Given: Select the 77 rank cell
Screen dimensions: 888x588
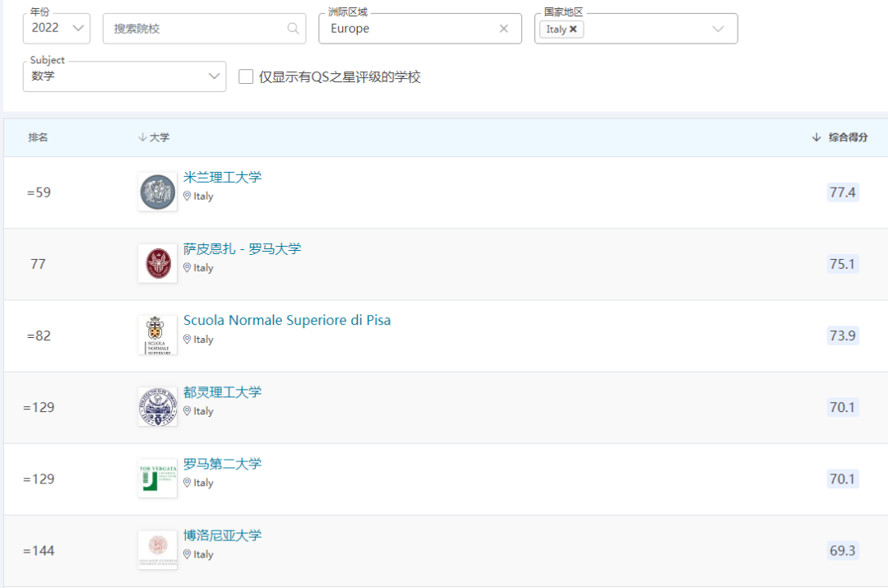Looking at the screenshot, I should (x=38, y=264).
